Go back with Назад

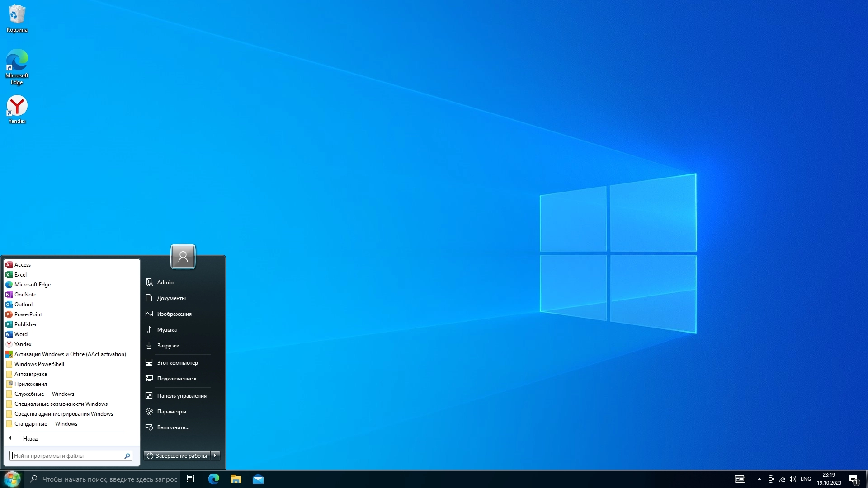30,438
